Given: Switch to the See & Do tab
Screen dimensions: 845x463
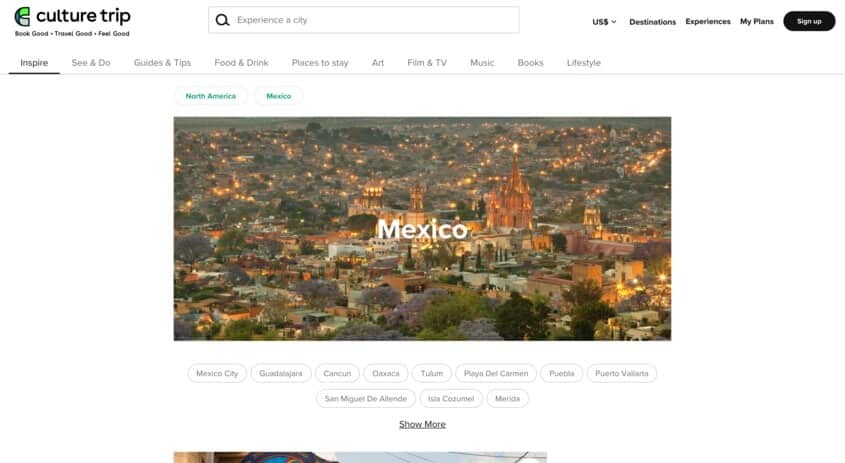Looking at the screenshot, I should coord(91,63).
